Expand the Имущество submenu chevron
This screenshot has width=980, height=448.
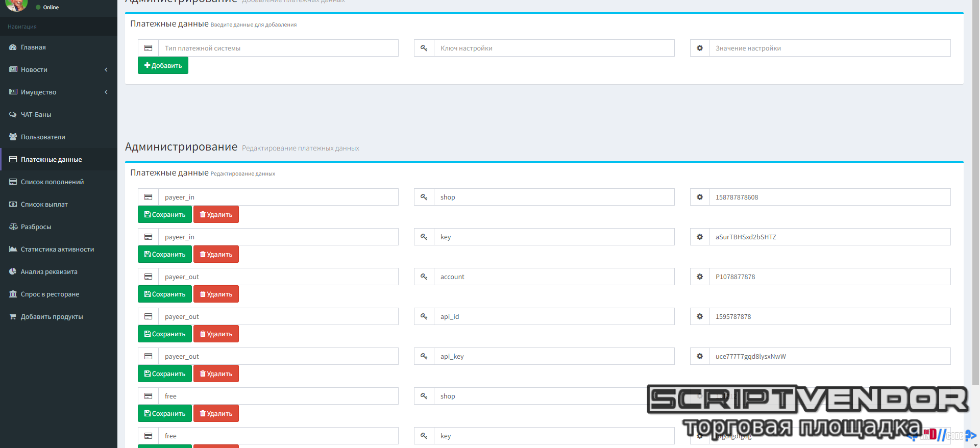(106, 92)
